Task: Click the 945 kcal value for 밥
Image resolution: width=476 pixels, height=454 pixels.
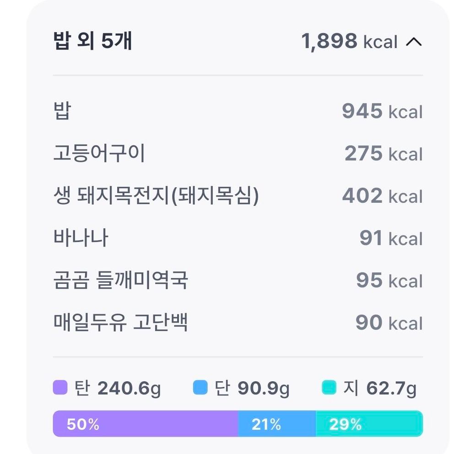Action: [x=382, y=111]
